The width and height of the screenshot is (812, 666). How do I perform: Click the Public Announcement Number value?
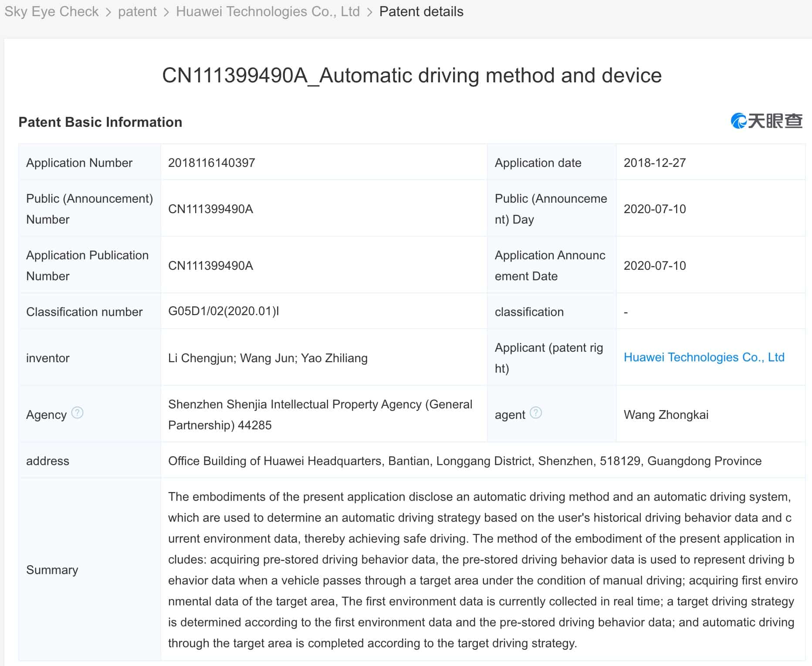[210, 209]
